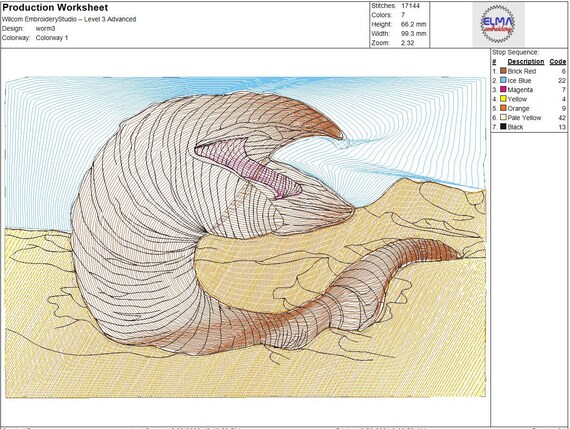Click the Ice Blue color swatch
570x429 pixels.
pos(503,80)
